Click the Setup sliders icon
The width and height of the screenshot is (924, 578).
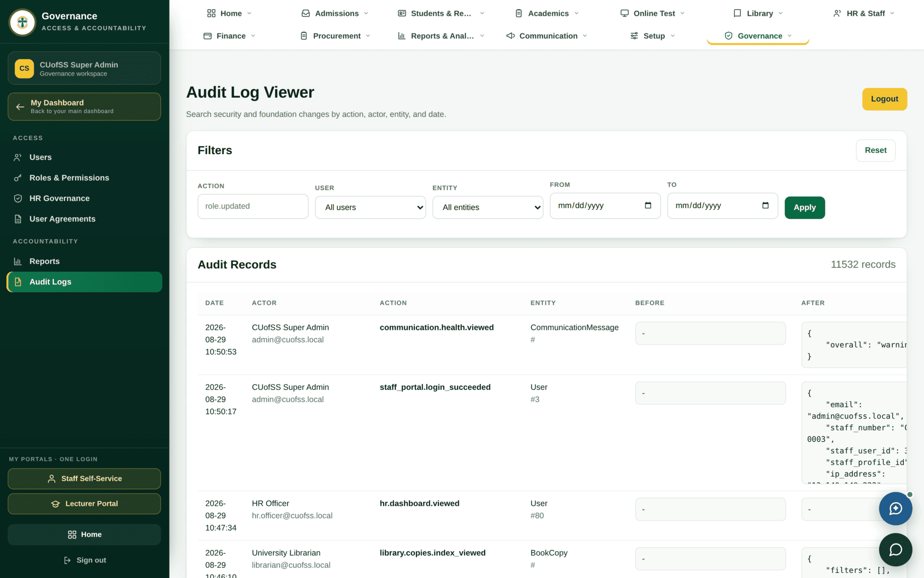point(634,36)
